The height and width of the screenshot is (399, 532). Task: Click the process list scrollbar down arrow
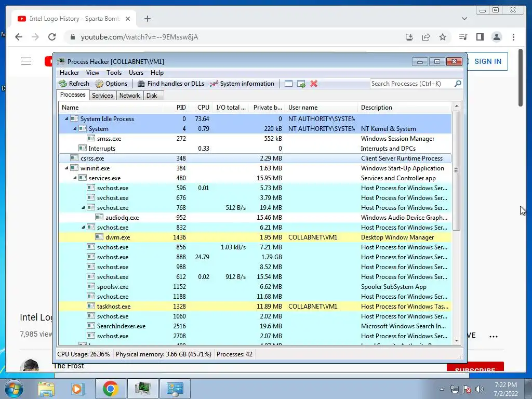[457, 341]
